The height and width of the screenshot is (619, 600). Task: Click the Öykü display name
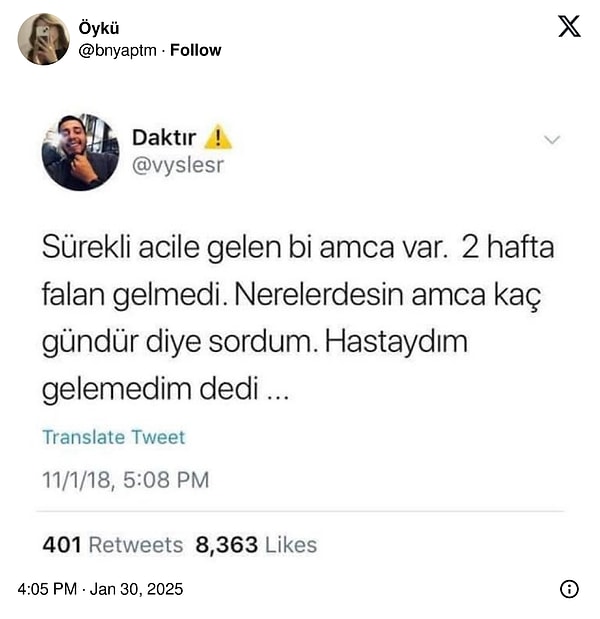tap(99, 28)
